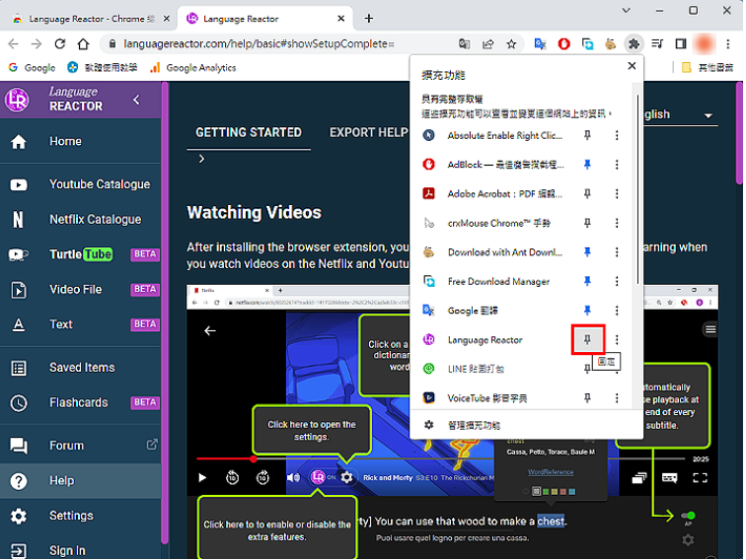This screenshot has width=746, height=560.
Task: Open Chrome extensions puzzle menu
Action: [634, 43]
